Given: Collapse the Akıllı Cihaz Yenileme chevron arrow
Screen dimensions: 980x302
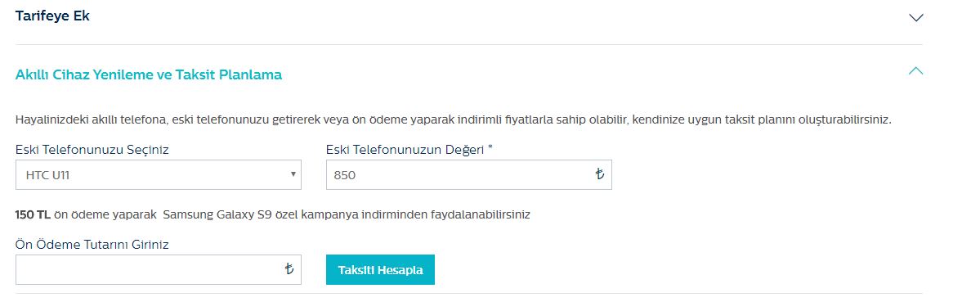Looking at the screenshot, I should pos(915,70).
